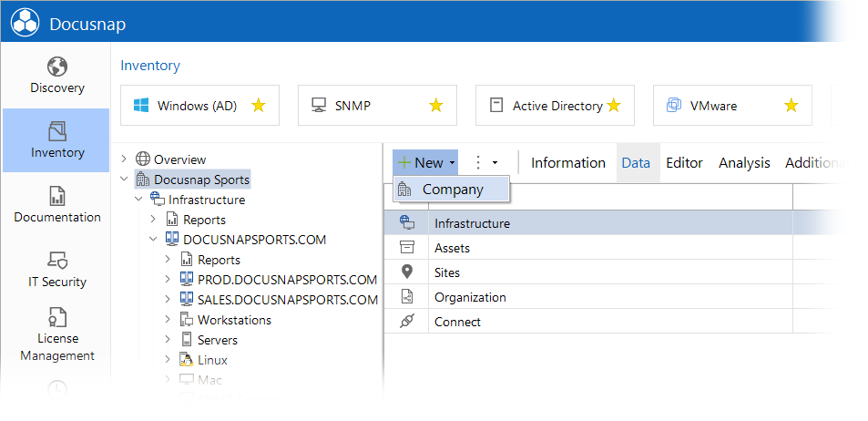This screenshot has width=868, height=421.
Task: Open the IT Security sidebar section
Action: pyautogui.click(x=57, y=270)
